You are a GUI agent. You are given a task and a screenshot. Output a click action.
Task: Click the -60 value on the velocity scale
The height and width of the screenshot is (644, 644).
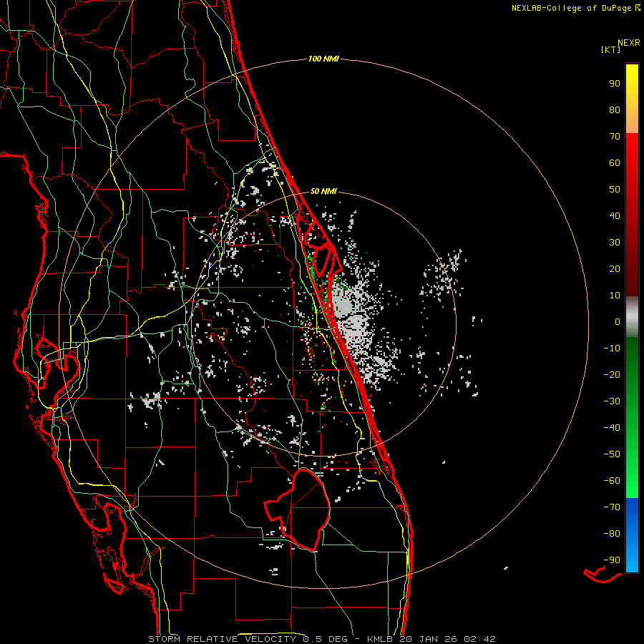612,481
